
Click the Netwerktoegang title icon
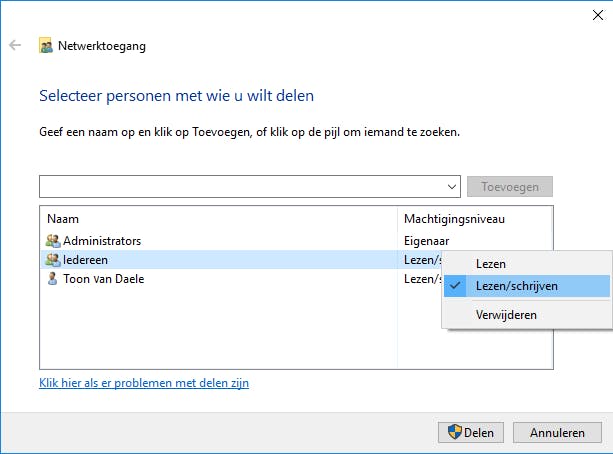point(45,45)
